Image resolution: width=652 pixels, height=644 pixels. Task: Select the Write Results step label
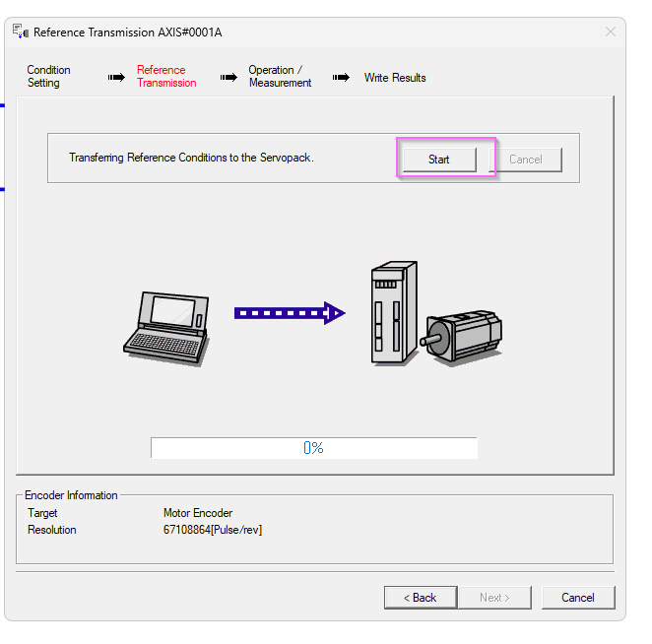tap(395, 78)
